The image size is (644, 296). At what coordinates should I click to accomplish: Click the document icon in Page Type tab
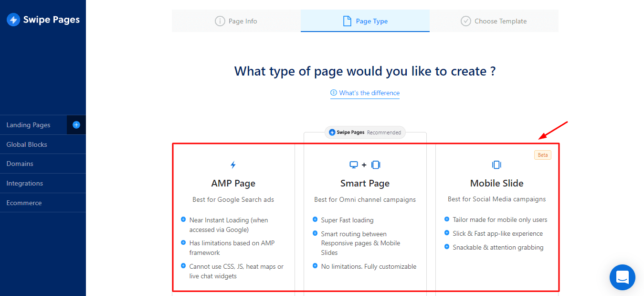click(347, 21)
